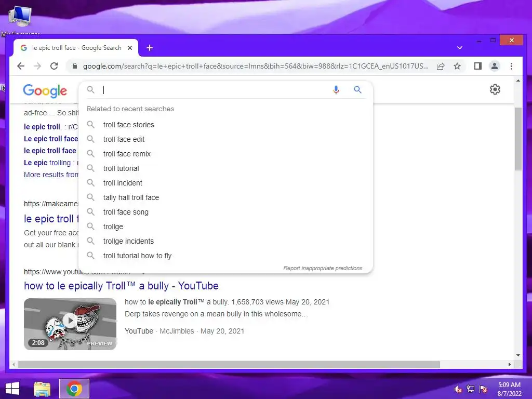
Task: Select suggestion 'trollge'
Action: [x=225, y=227]
